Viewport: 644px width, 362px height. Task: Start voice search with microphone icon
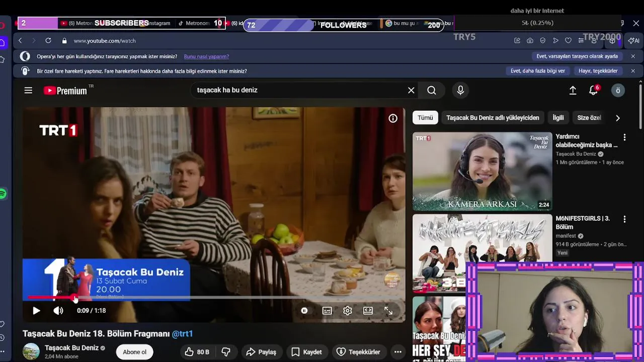pyautogui.click(x=460, y=90)
